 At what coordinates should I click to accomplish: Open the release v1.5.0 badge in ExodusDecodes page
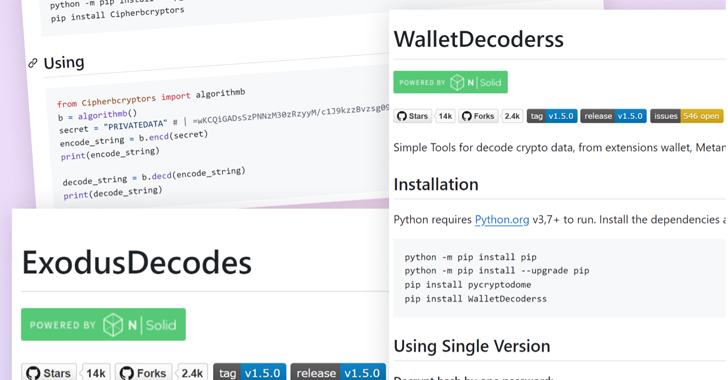[338, 373]
